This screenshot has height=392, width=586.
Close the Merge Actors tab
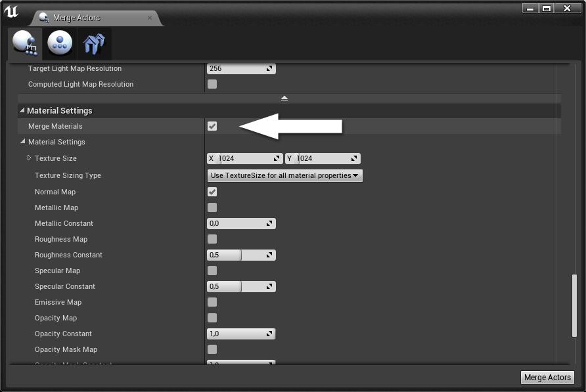tap(150, 18)
